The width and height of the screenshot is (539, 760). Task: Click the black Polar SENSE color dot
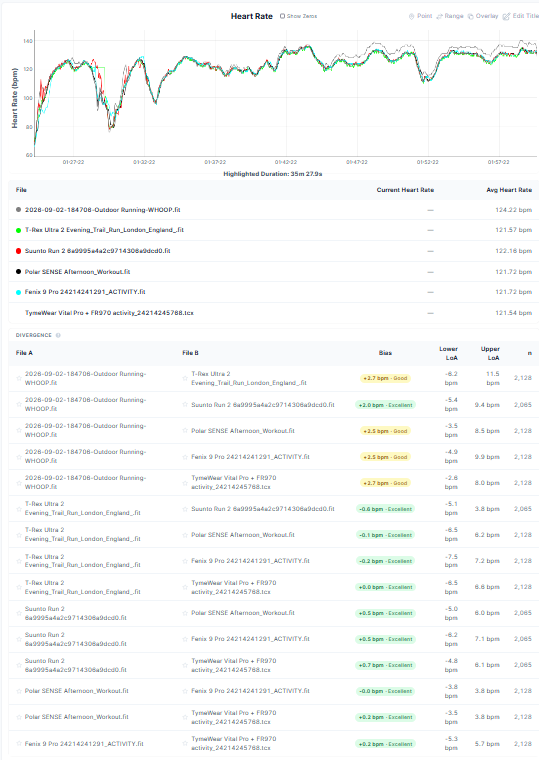click(18, 271)
